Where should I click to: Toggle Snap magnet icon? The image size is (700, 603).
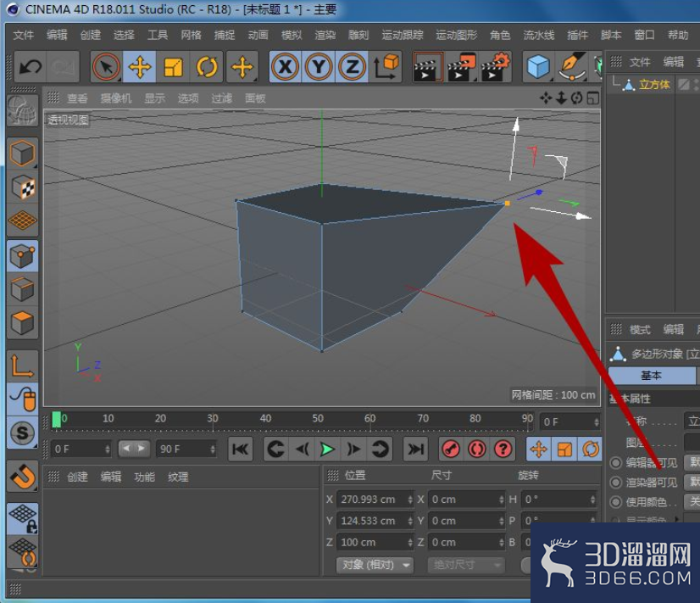pyautogui.click(x=22, y=476)
